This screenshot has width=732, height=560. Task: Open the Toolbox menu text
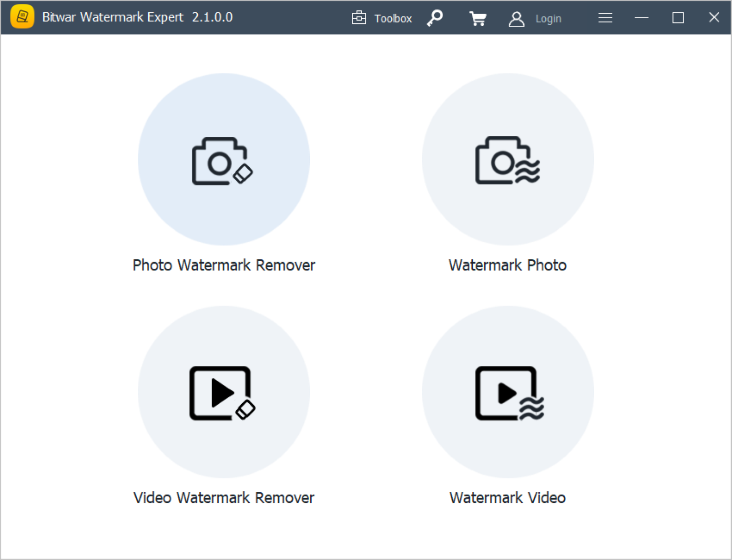click(393, 19)
